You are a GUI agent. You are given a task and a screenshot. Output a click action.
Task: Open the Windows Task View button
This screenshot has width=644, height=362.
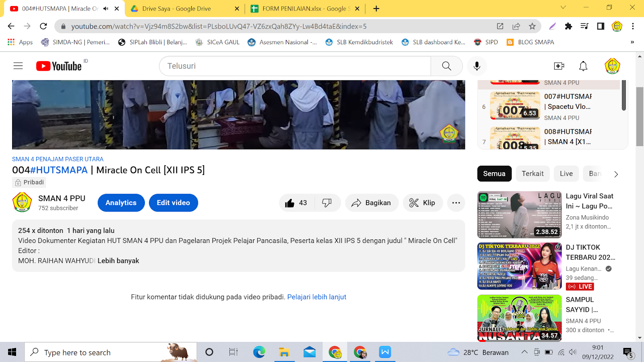[233, 352]
